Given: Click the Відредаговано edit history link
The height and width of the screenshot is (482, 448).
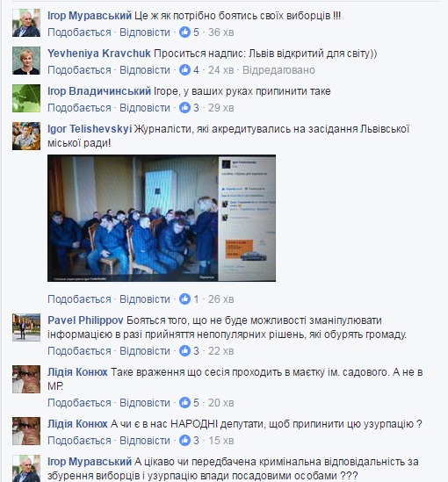Looking at the screenshot, I should pos(278,70).
